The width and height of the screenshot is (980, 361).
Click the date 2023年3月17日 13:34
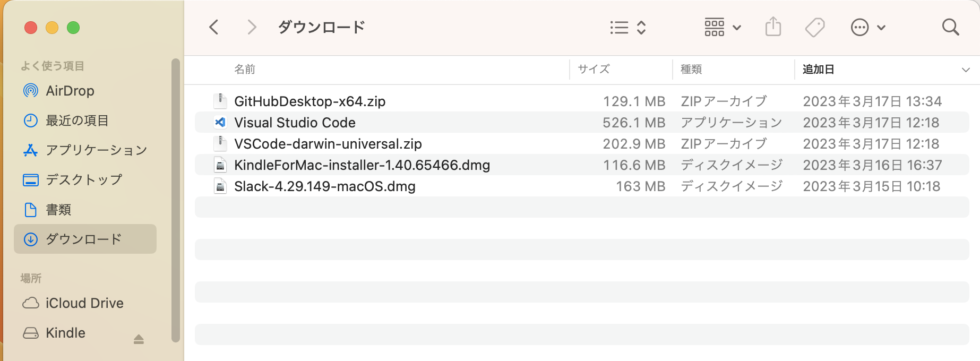[872, 101]
